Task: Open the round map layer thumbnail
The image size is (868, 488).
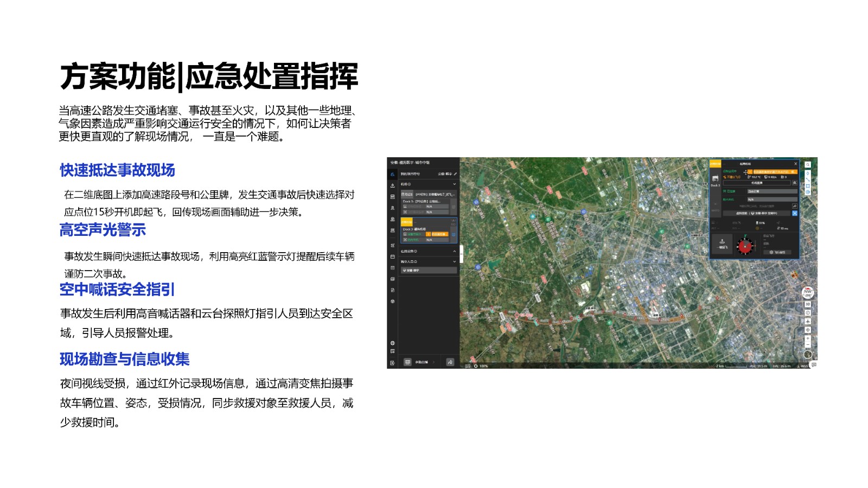Action: 808,355
